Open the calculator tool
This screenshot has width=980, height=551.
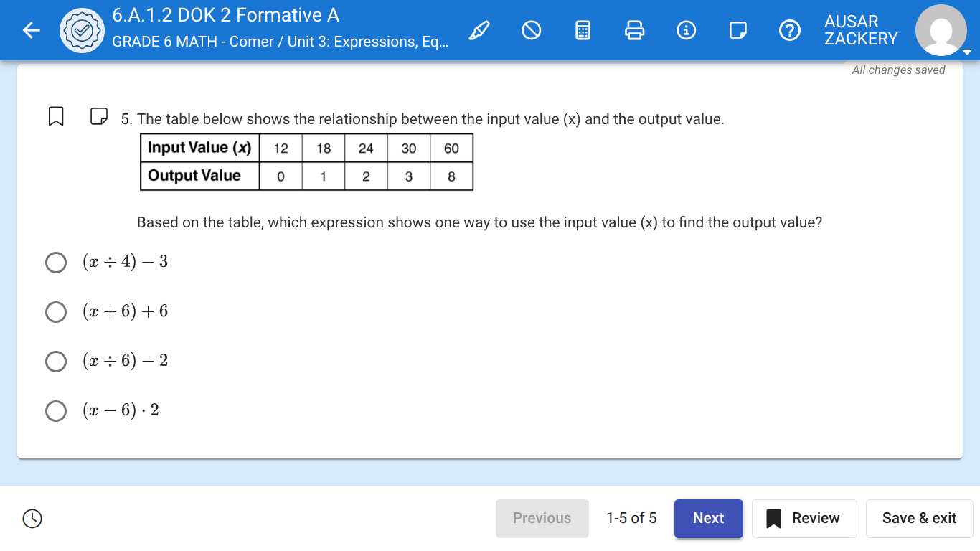[x=583, y=29]
